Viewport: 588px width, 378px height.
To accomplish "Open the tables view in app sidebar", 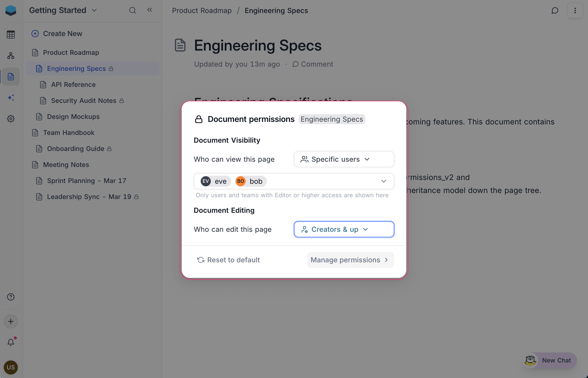I will [x=11, y=35].
